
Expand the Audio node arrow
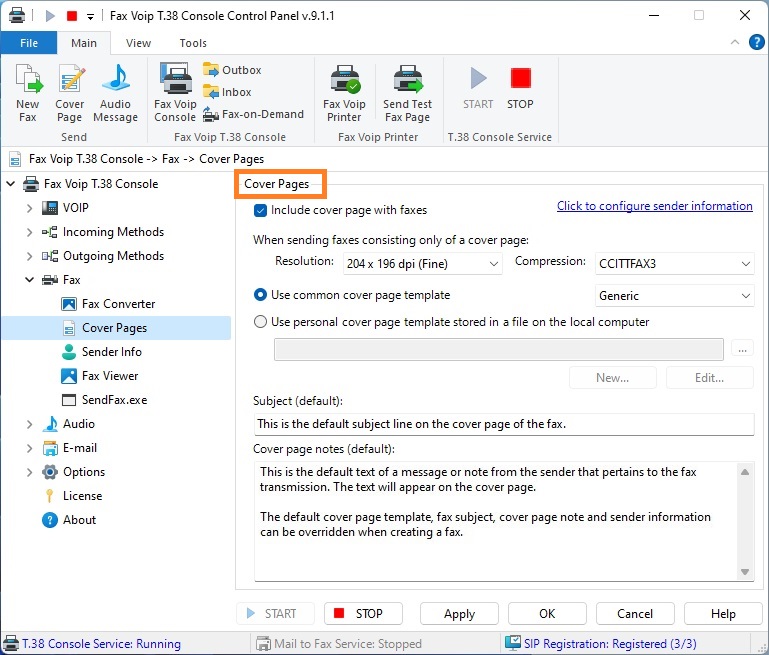(x=29, y=424)
